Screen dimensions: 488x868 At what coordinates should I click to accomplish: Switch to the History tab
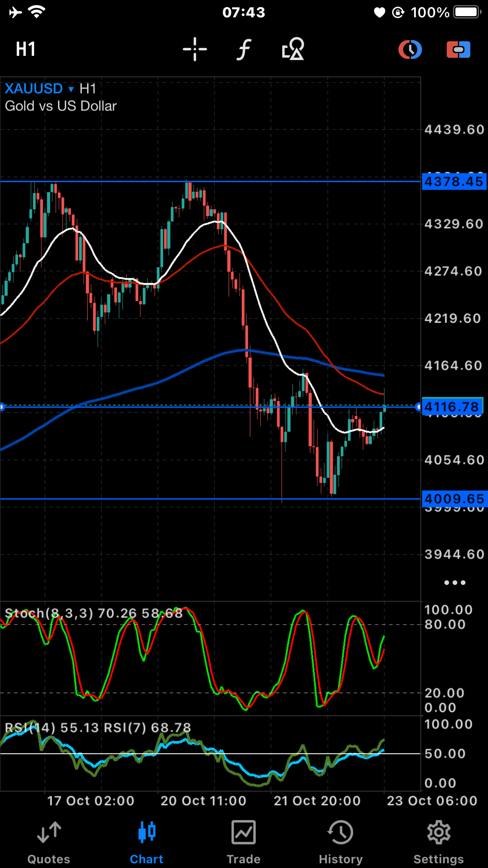pos(341,842)
